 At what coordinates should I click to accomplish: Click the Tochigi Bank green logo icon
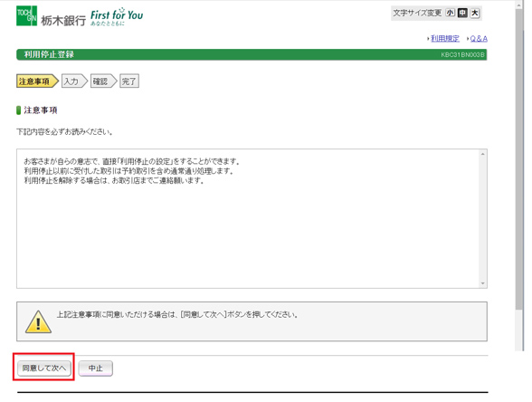26,15
